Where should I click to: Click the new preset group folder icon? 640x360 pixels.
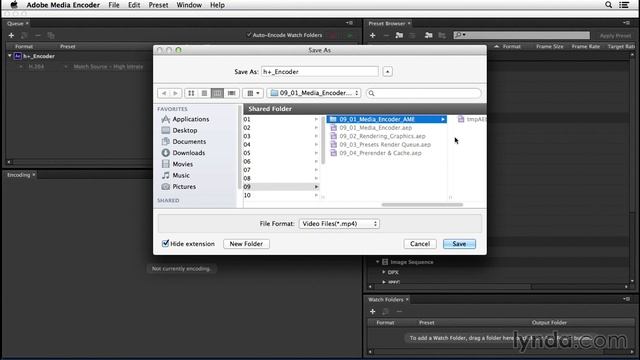[x=399, y=36]
